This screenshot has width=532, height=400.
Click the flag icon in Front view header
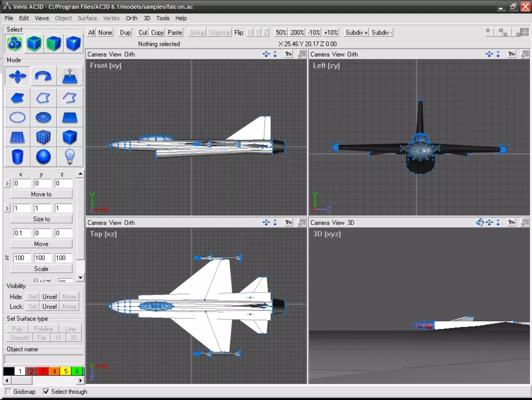click(288, 54)
